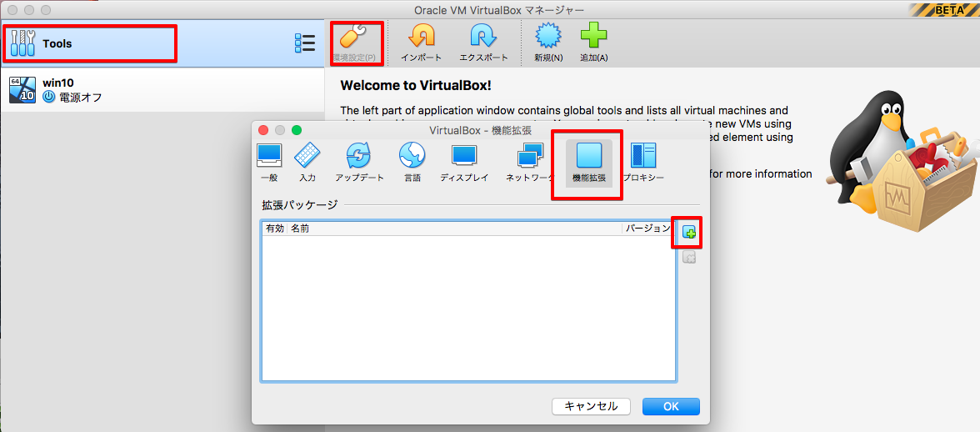The height and width of the screenshot is (432, 980).
Task: Sort by the 名前 column header
Action: tap(455, 229)
